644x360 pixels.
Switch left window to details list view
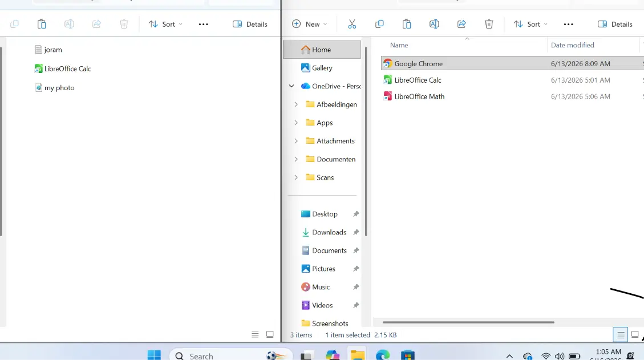click(255, 334)
